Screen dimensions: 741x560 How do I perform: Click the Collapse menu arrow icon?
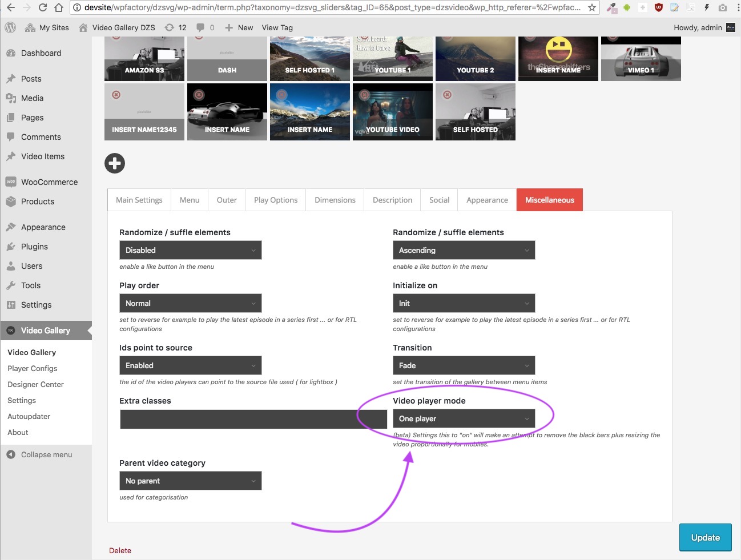11,454
